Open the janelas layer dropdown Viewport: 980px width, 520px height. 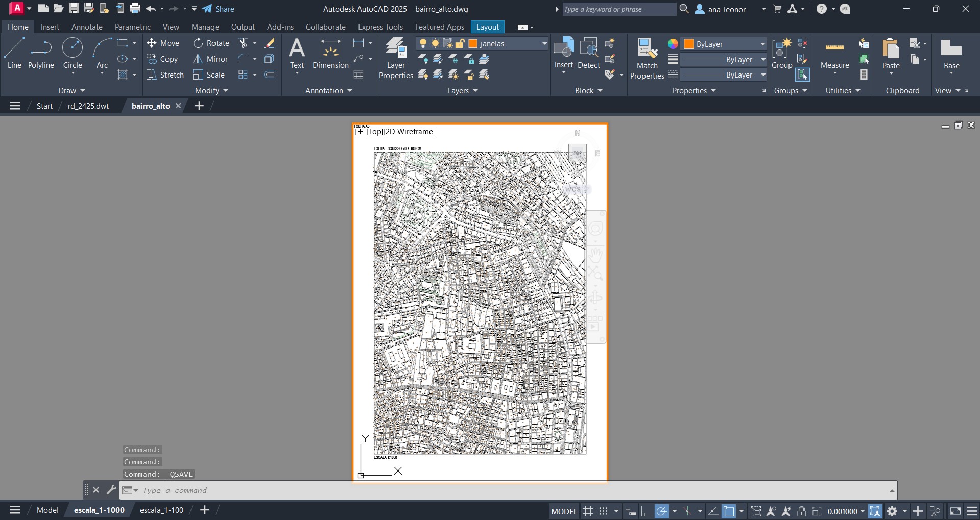click(x=544, y=44)
